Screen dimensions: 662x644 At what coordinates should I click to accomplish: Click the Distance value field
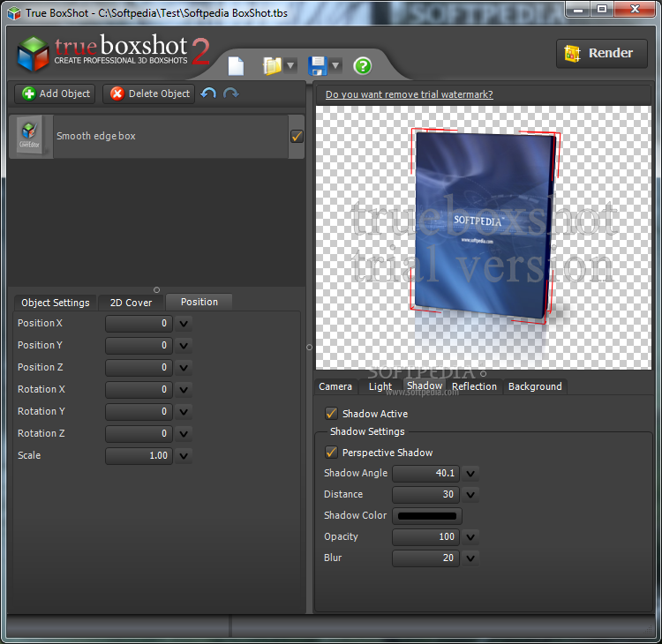(x=425, y=495)
